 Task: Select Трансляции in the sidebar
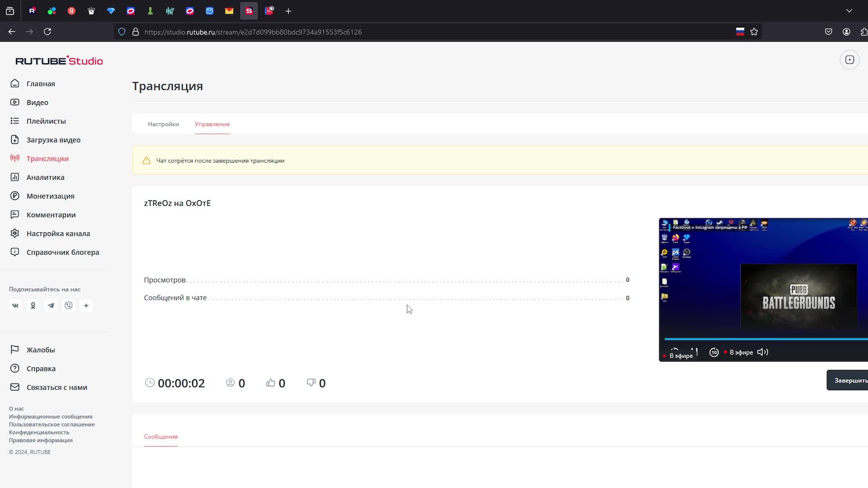39,159
